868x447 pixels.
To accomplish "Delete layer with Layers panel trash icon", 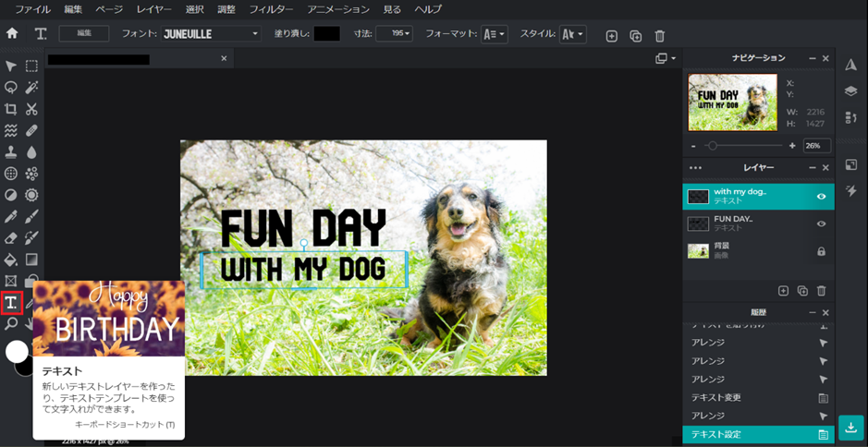I will pyautogui.click(x=822, y=290).
